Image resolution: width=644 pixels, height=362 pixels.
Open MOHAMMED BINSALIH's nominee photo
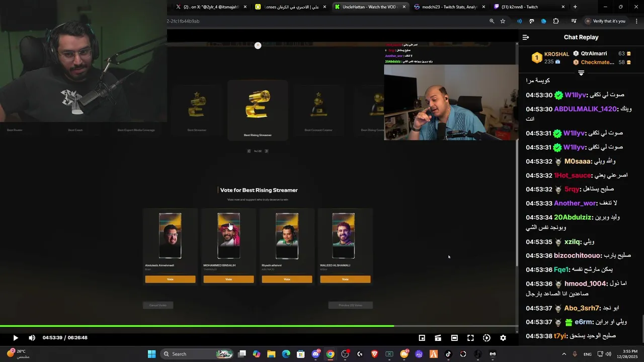click(228, 236)
